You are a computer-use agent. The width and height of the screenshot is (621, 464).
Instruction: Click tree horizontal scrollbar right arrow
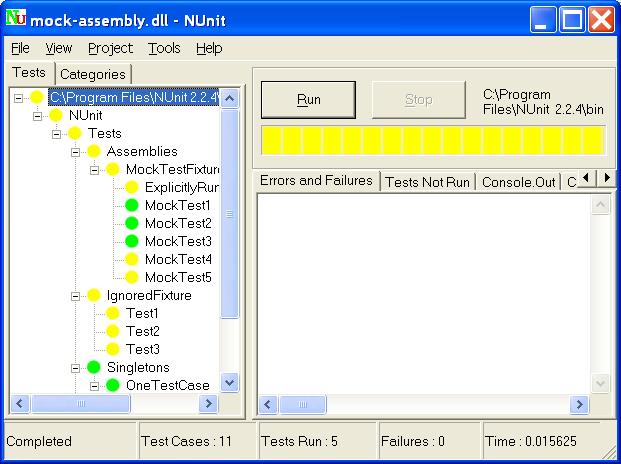208,404
